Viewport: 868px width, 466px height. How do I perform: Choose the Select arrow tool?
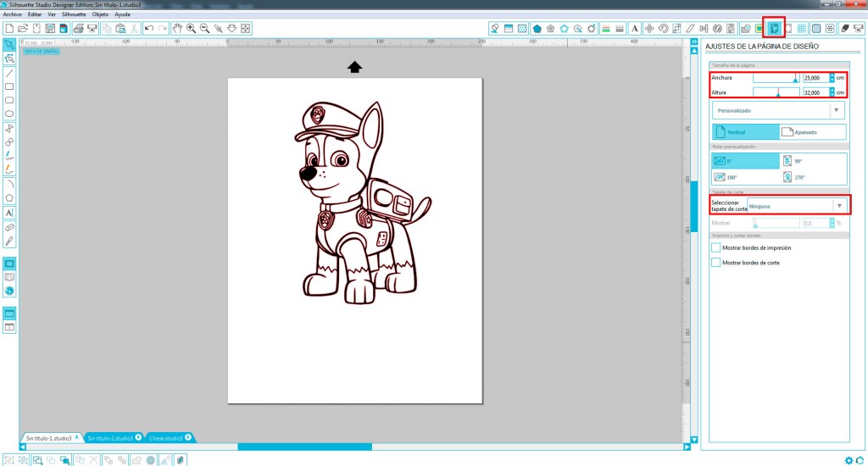pyautogui.click(x=9, y=44)
